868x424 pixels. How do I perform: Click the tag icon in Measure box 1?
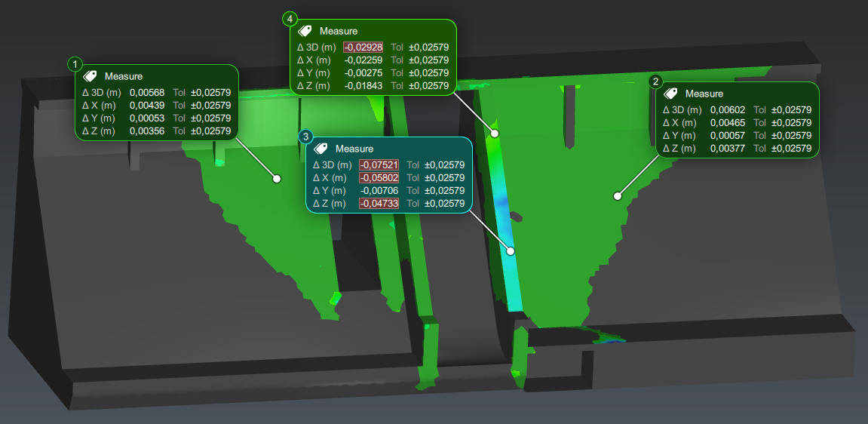click(x=90, y=76)
